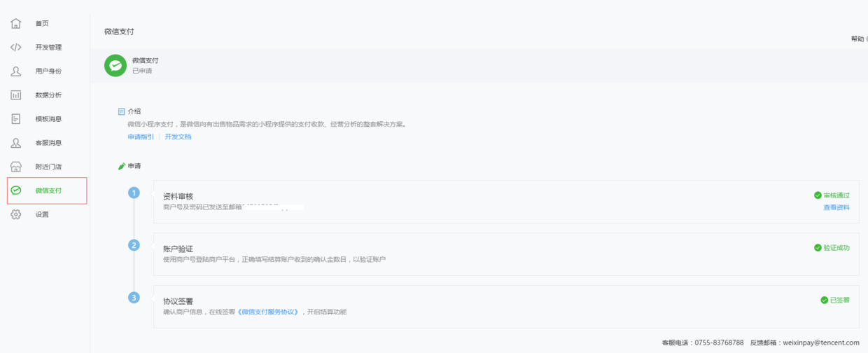Click the 查看资料 link

tap(836, 207)
